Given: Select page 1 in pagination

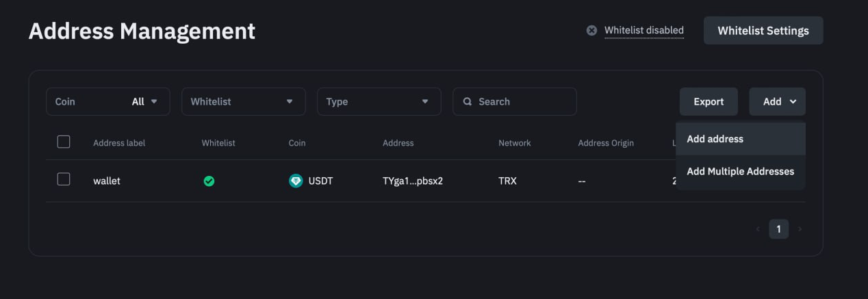Looking at the screenshot, I should 778,229.
